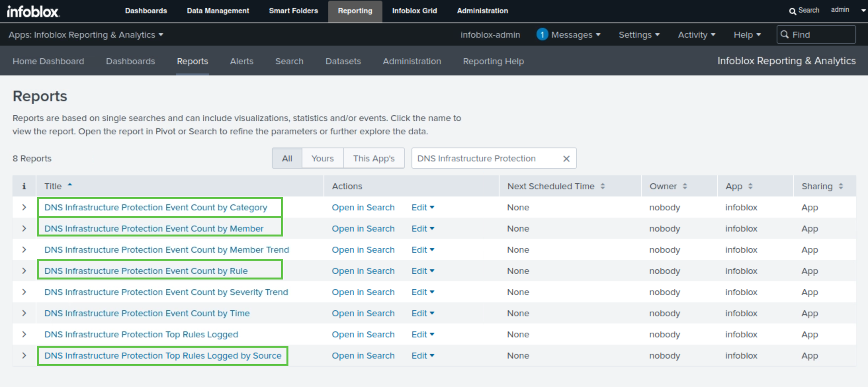Open Edit menu for Event Count by Rule
Viewport: 868px width, 387px height.
click(422, 271)
